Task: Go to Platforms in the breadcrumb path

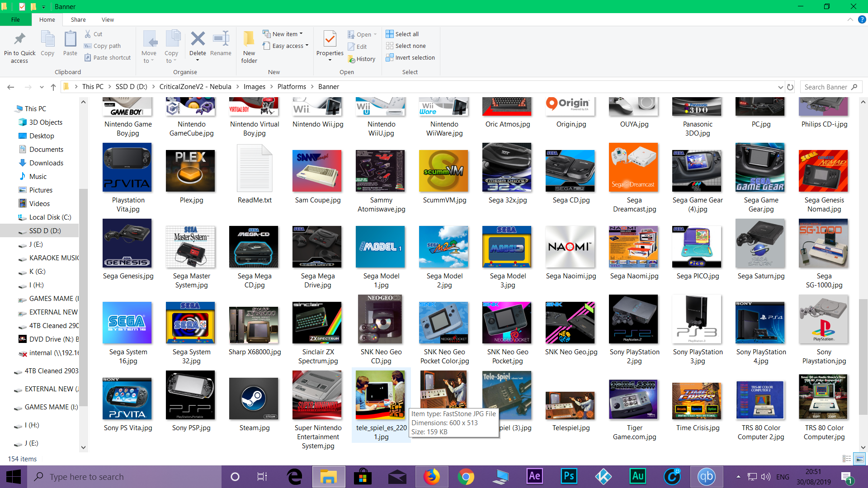Action: (292, 87)
